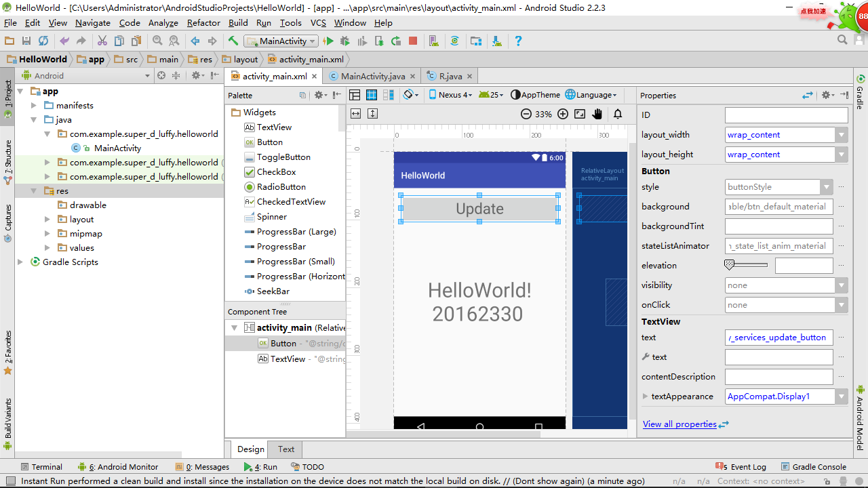Open the Terminal tool window
Viewport: 868px width, 488px height.
point(41,467)
